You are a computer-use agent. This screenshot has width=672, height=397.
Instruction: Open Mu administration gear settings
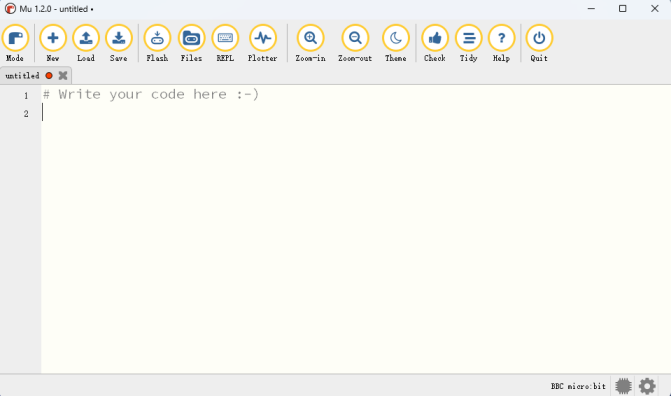click(x=647, y=386)
